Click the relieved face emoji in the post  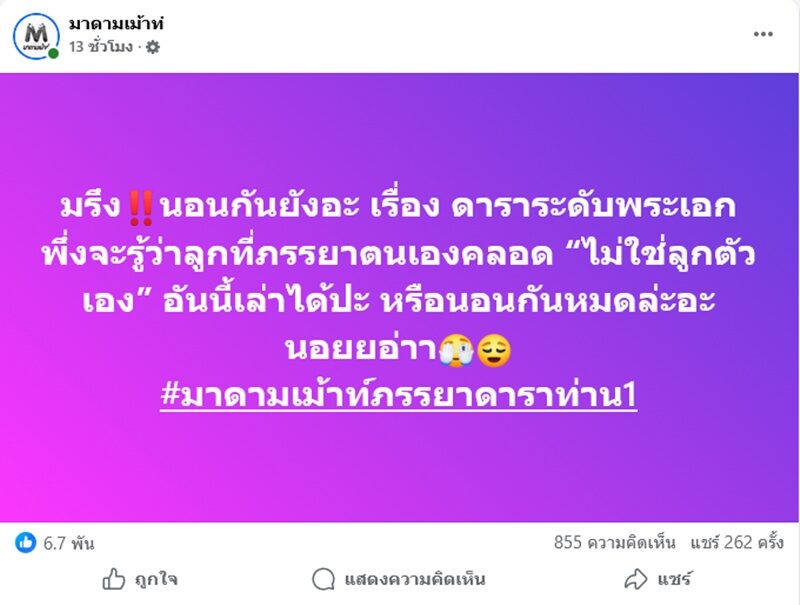(494, 351)
